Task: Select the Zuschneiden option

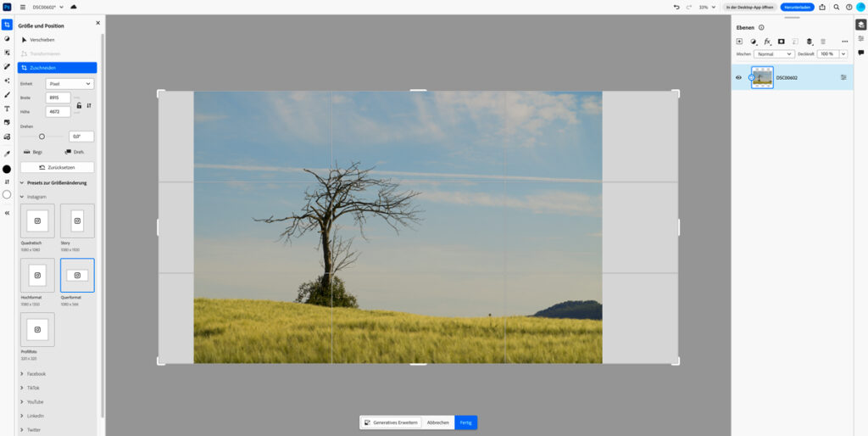Action: pos(57,68)
